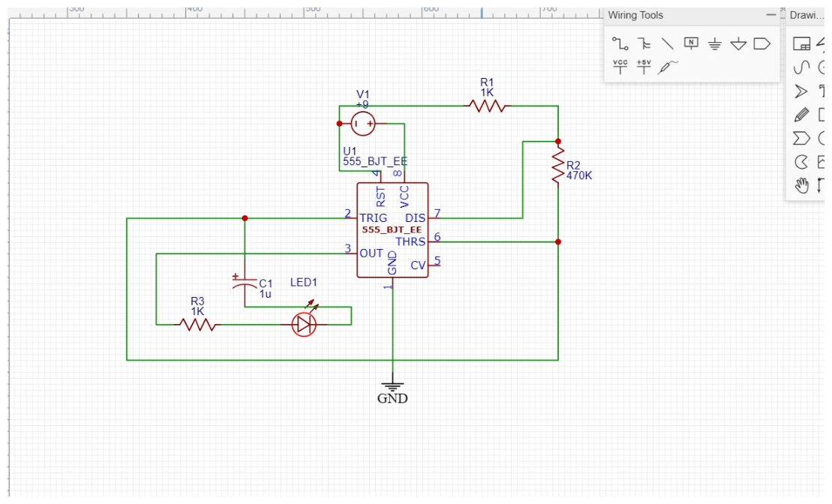Screen dimensions: 832x504
Task: Select the Wire tool in Wiring Tools
Action: pyautogui.click(x=620, y=43)
